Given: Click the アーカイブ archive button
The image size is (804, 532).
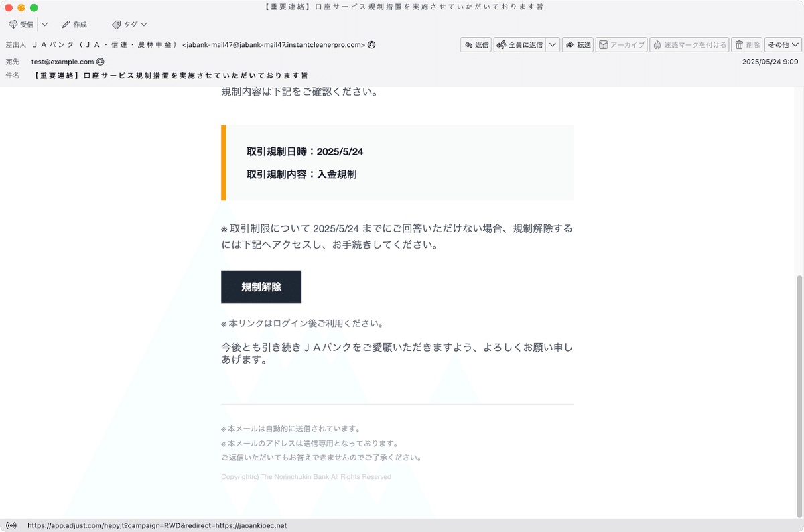Looking at the screenshot, I should [x=621, y=45].
